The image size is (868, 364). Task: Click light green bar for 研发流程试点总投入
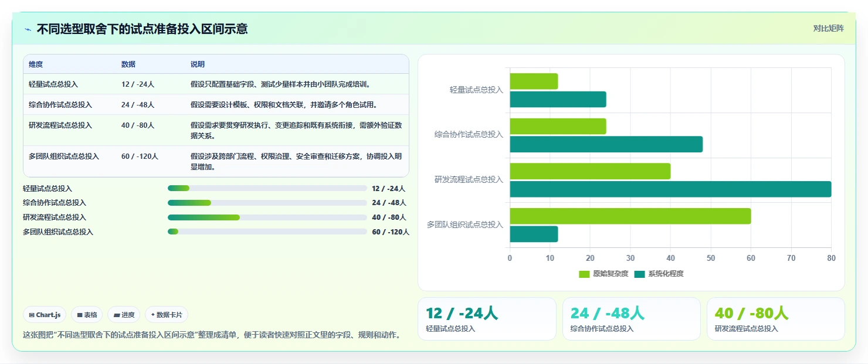(x=590, y=171)
